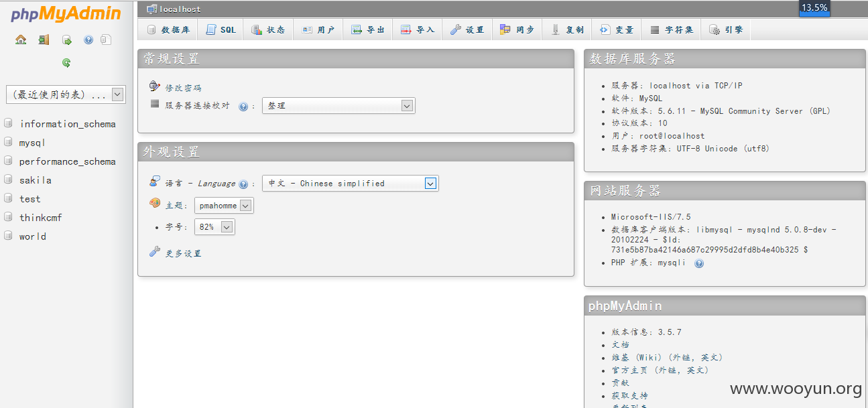The image size is (868, 408).
Task: Click the Microsoft-IIS/7.5 text
Action: pyautogui.click(x=651, y=217)
